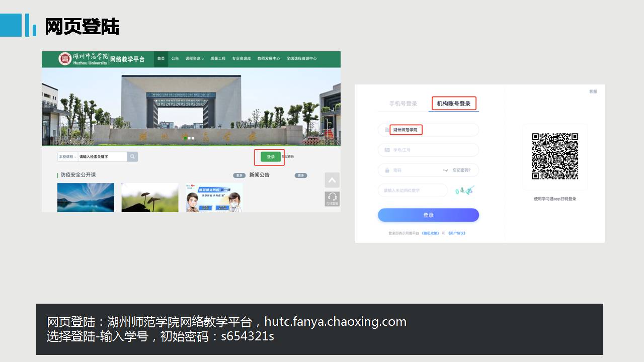Screen dimensions: 644x362
Task: Open the 忘记密码? link in login form
Action: (461, 170)
